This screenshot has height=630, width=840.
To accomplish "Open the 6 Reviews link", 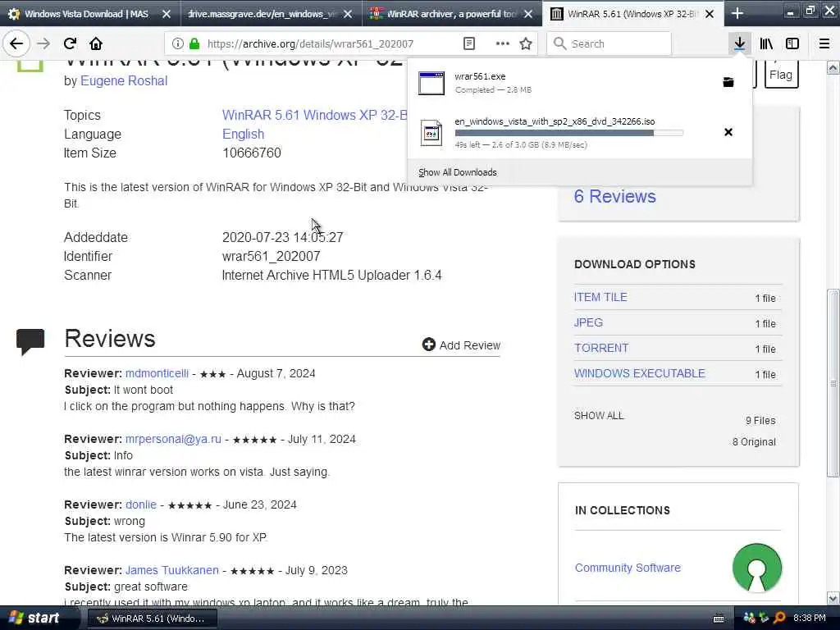I will coord(615,196).
